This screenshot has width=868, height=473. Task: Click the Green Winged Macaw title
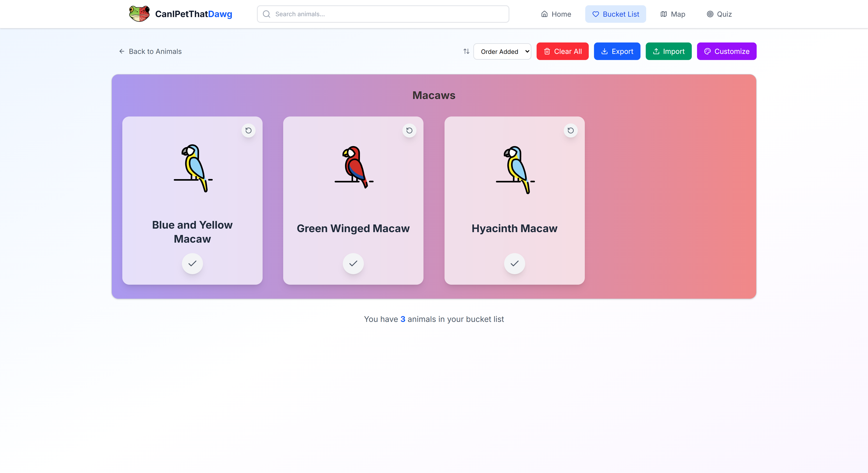coord(353,228)
